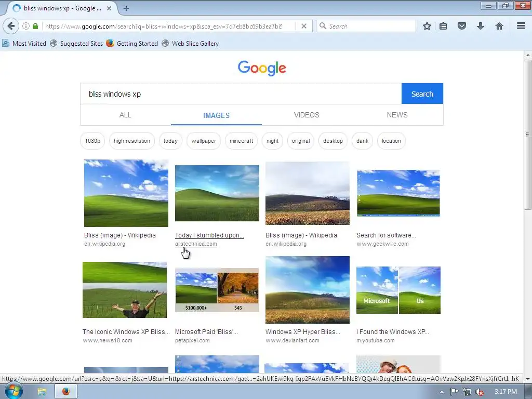Open Suggested Sites bookmark
532x399 pixels.
(x=76, y=44)
